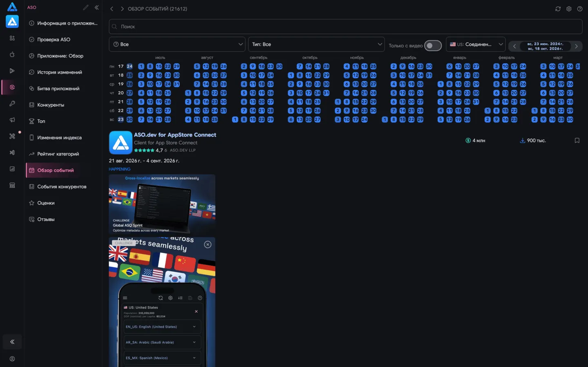Click the event dates '21 авг. 2026 г. - 4 сент. 2026 г.'
Image resolution: width=588 pixels, height=367 pixels.
coord(144,161)
